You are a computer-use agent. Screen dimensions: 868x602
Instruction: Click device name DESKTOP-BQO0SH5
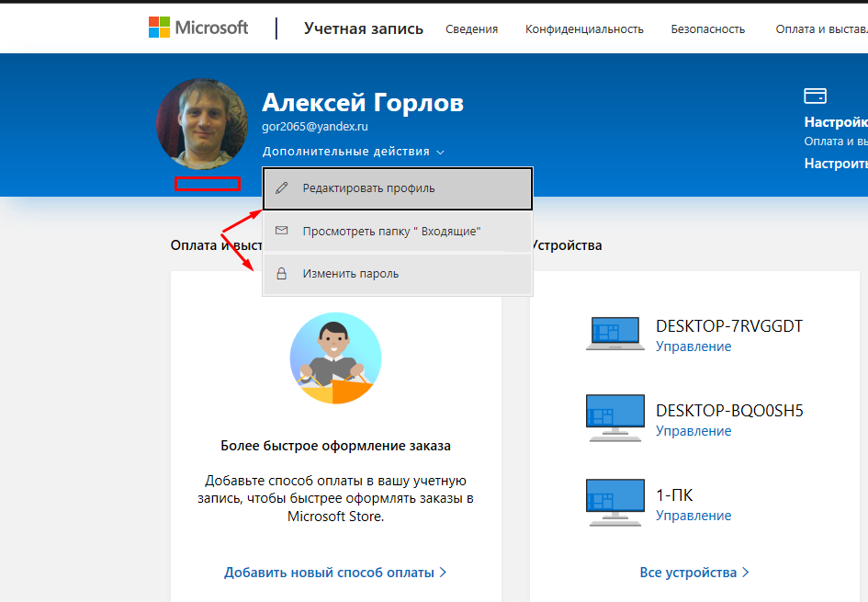[x=729, y=411]
